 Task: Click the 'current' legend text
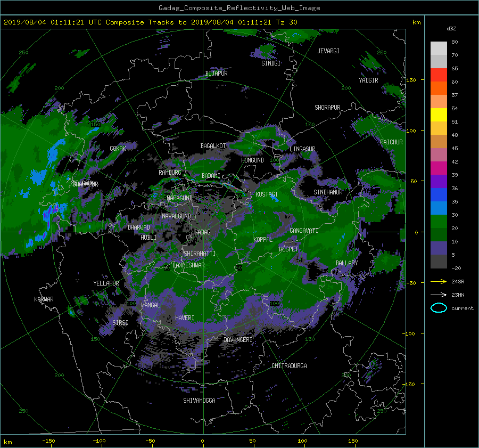[462, 308]
